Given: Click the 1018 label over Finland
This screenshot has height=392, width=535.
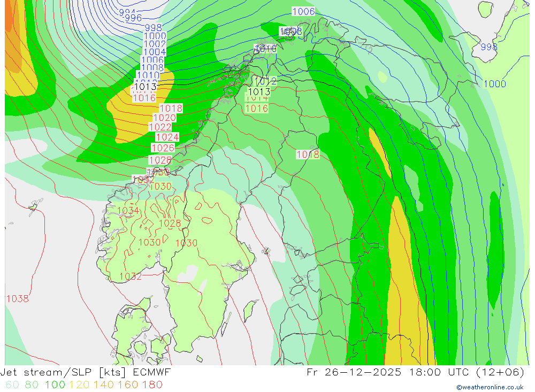Looking at the screenshot, I should tap(308, 155).
